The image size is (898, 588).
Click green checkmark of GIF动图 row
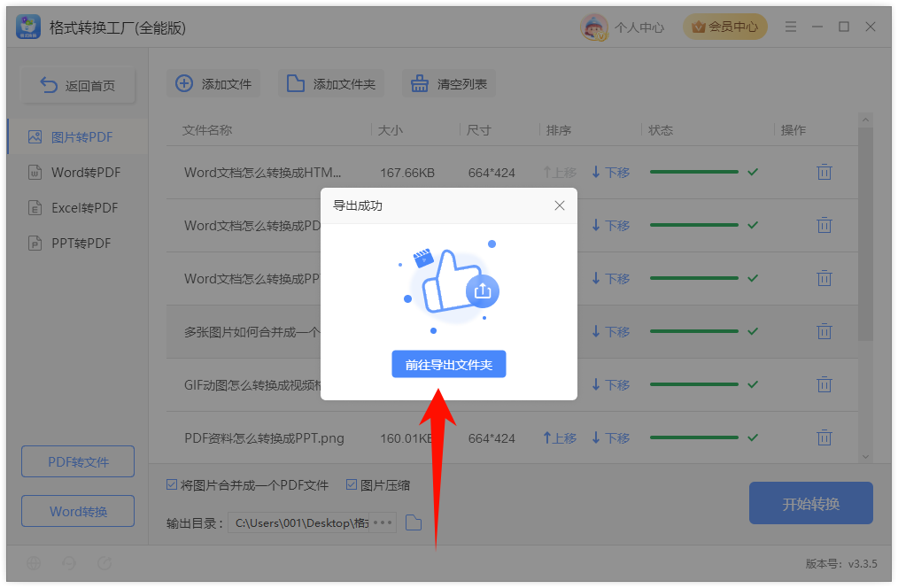coord(753,384)
